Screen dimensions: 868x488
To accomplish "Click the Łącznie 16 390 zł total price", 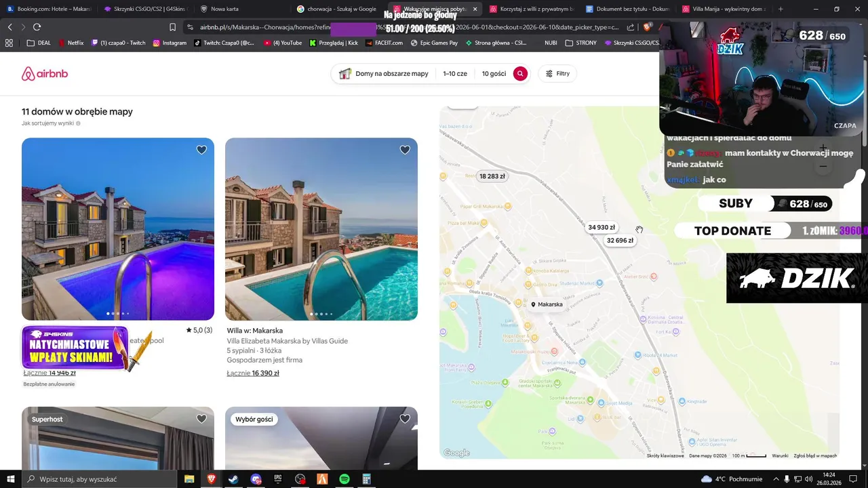I will (x=253, y=373).
